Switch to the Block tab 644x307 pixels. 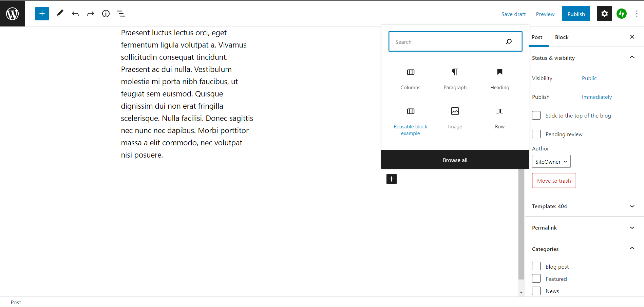tap(562, 37)
